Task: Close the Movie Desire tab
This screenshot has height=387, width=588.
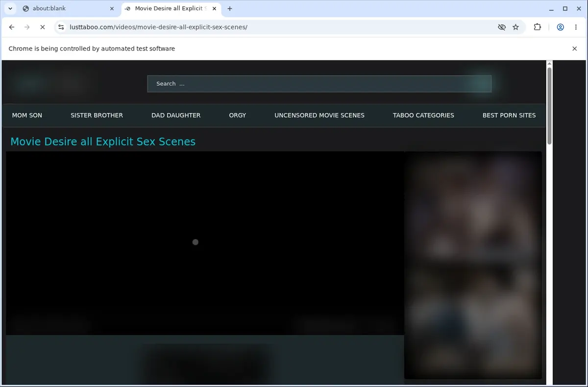Action: click(214, 8)
